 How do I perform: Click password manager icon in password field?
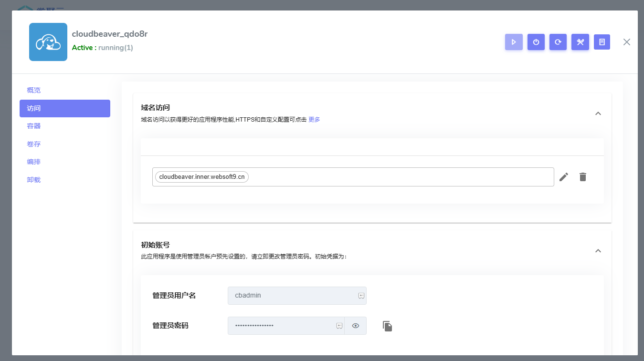(x=339, y=326)
